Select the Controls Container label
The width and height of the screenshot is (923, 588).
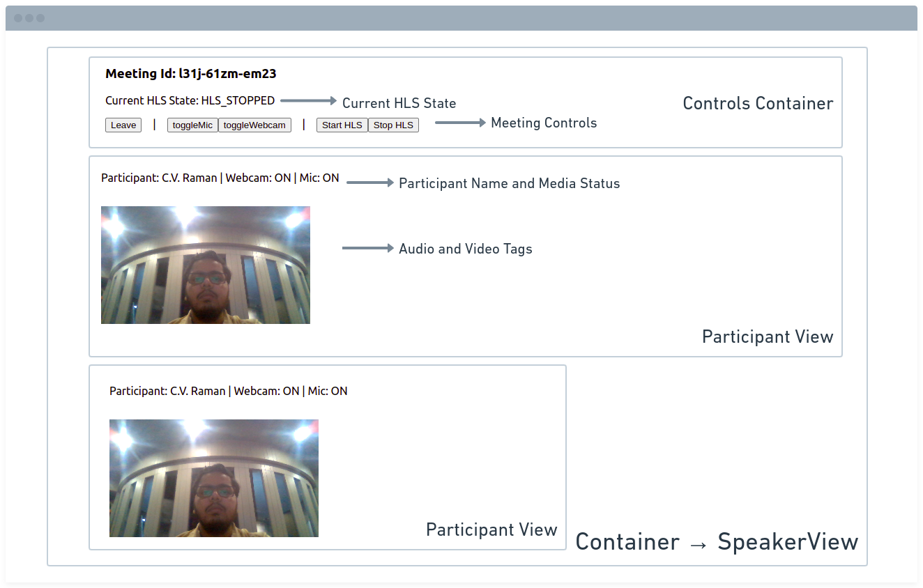point(758,104)
